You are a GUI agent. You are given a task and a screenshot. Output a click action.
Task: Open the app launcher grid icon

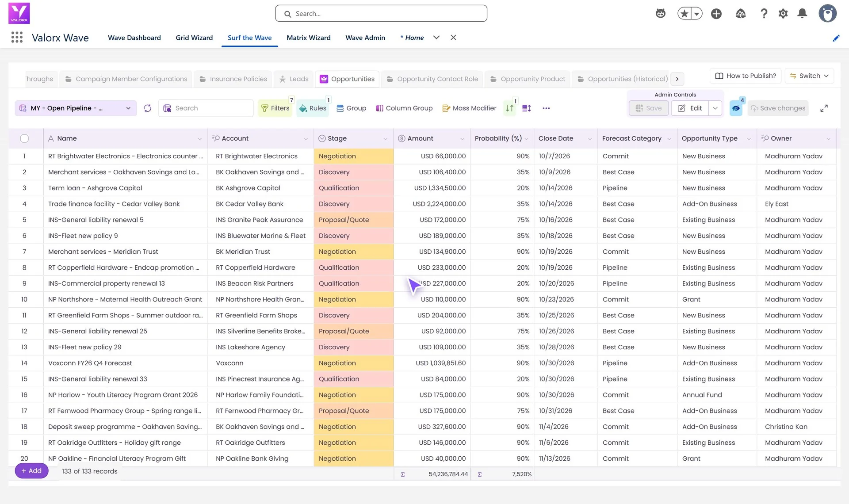(17, 38)
